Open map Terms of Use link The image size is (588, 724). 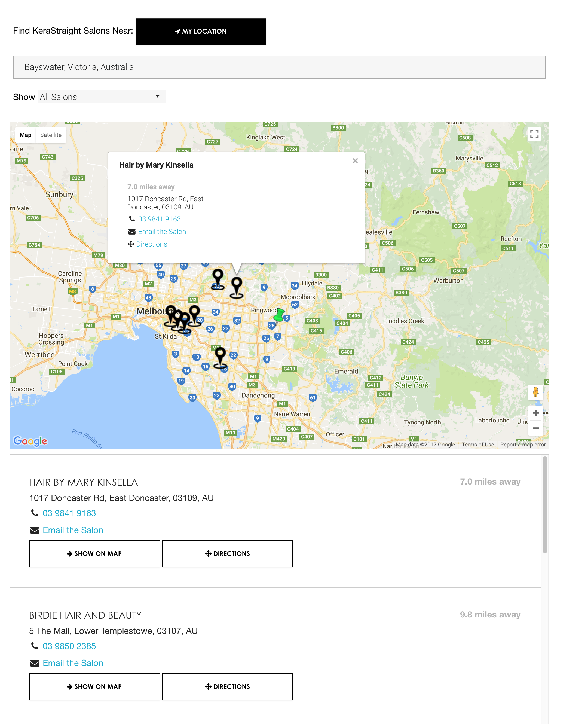[477, 444]
